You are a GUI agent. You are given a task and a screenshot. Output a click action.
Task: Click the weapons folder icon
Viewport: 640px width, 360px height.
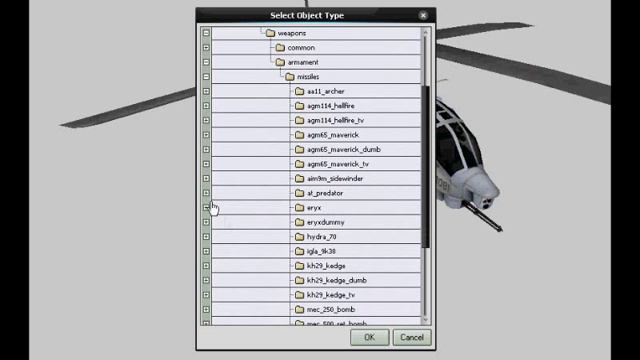(270, 33)
